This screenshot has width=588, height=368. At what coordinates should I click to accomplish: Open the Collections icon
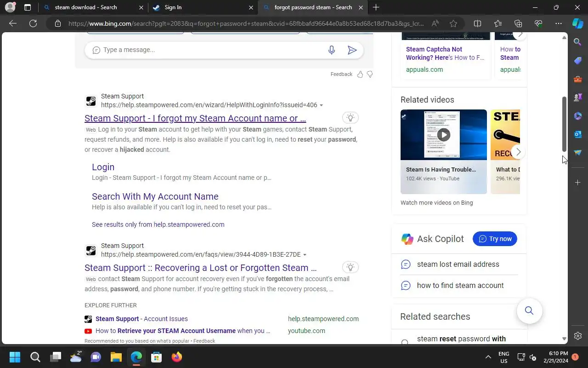tap(518, 23)
